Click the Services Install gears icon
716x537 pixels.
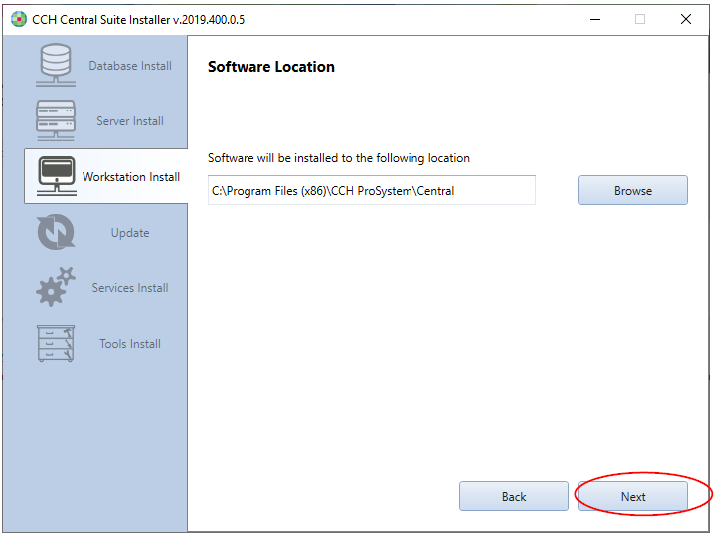56,287
